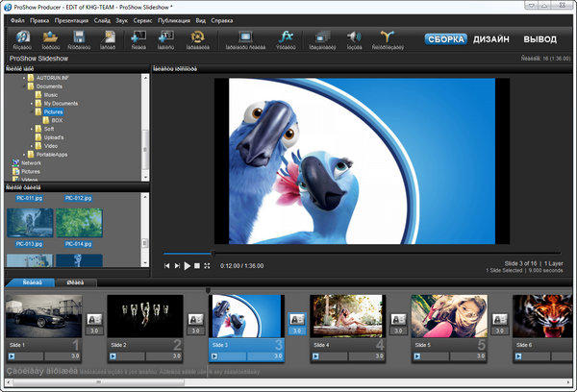This screenshot has height=392, width=577.
Task: Click the speaker sound icon in toolbar
Action: 353,38
